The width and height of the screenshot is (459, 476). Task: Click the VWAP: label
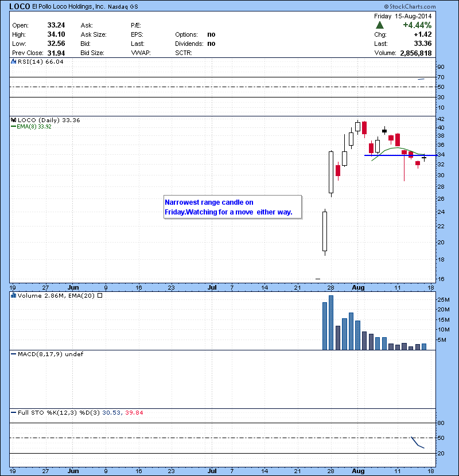tap(141, 53)
